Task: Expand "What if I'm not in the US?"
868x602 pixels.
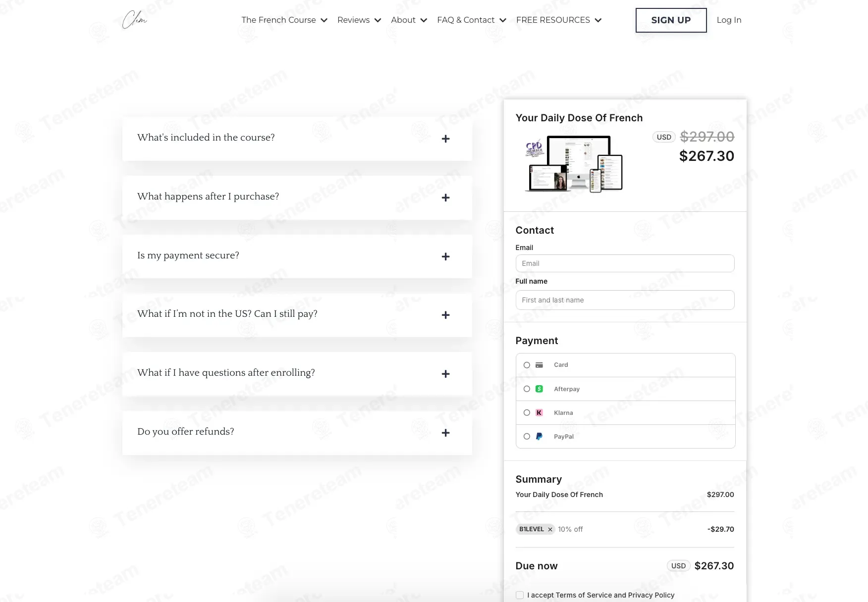Action: (x=297, y=315)
